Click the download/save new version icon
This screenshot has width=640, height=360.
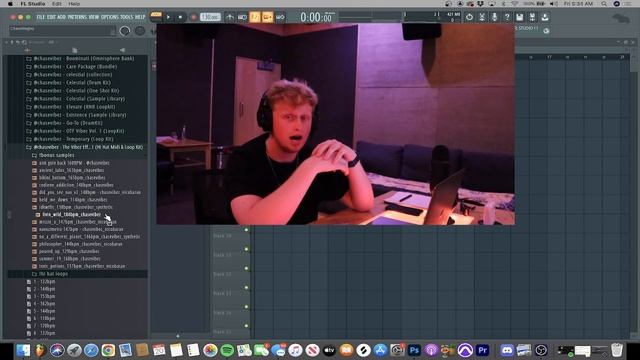(x=545, y=17)
